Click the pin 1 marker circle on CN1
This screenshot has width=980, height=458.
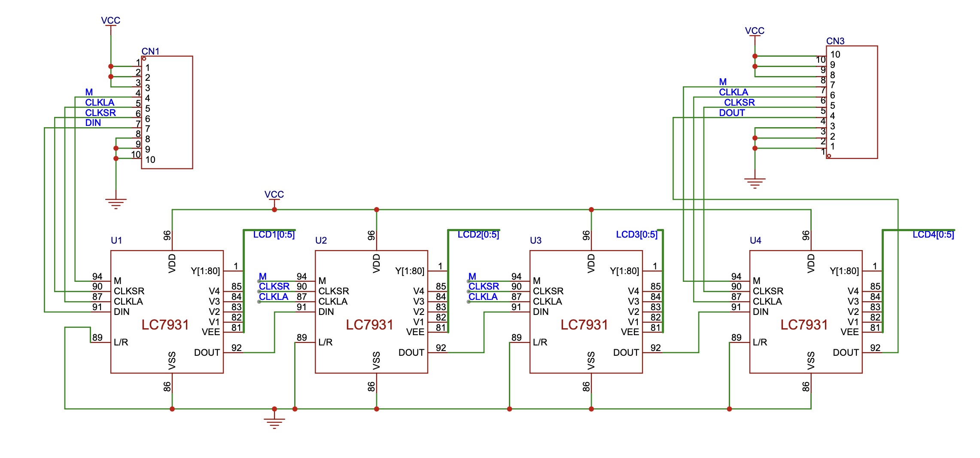144,59
